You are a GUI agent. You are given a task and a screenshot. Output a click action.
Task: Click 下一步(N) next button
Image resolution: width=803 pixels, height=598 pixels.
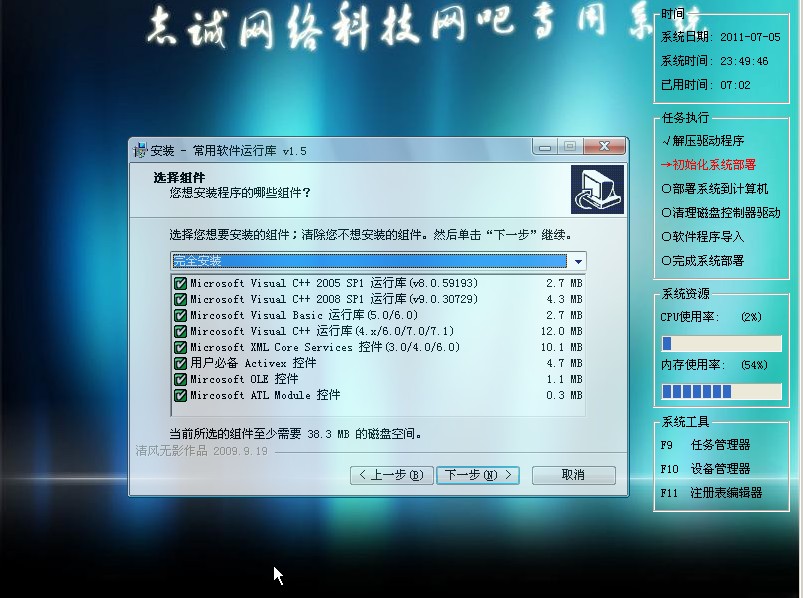[478, 475]
